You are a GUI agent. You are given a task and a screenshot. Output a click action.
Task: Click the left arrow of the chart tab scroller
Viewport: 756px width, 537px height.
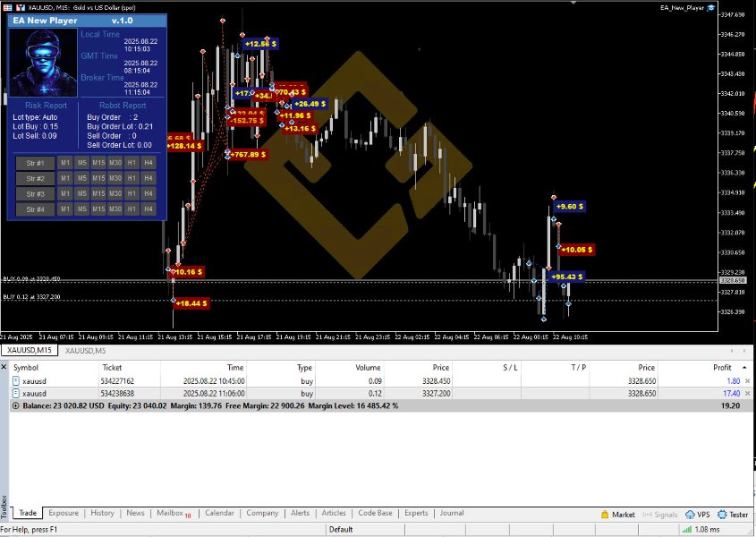732,351
